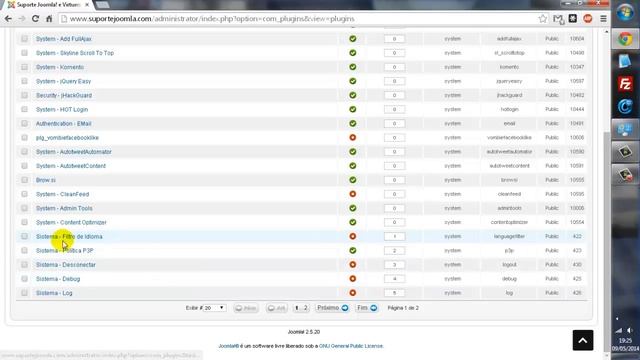The width and height of the screenshot is (640, 360).
Task: Enable plg_yombiefacebooklike via its red status icon
Action: click(353, 138)
